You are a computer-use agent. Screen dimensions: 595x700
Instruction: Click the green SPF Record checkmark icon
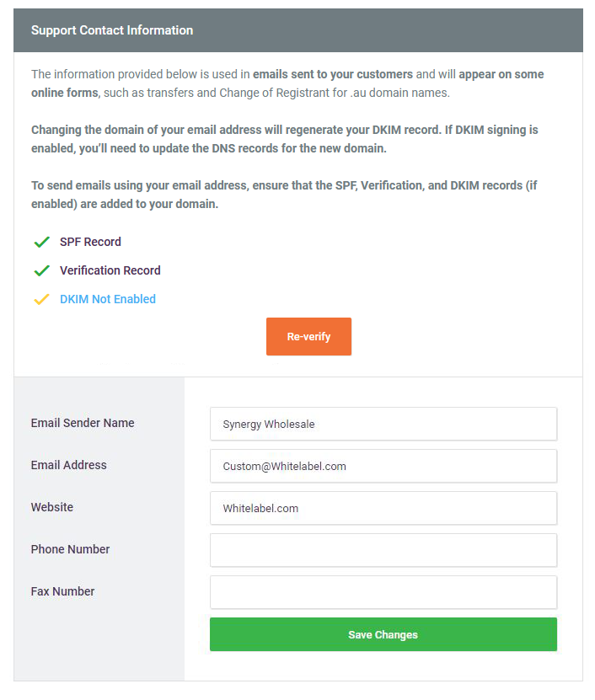point(41,243)
